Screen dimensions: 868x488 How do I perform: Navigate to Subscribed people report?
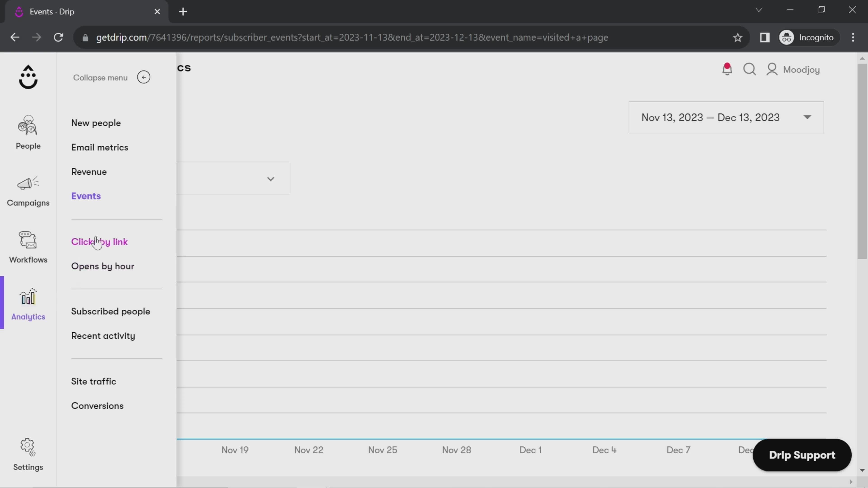[111, 311]
